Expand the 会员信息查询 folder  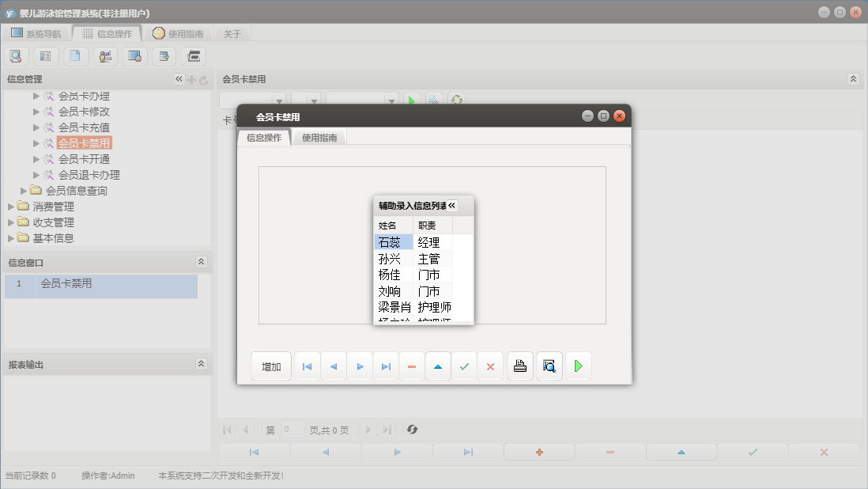(24, 191)
